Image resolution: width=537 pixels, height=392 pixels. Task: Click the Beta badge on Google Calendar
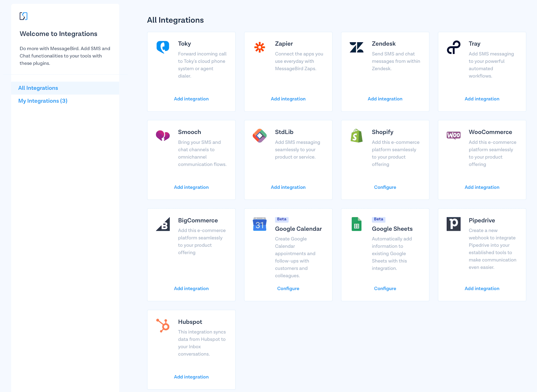pos(282,219)
